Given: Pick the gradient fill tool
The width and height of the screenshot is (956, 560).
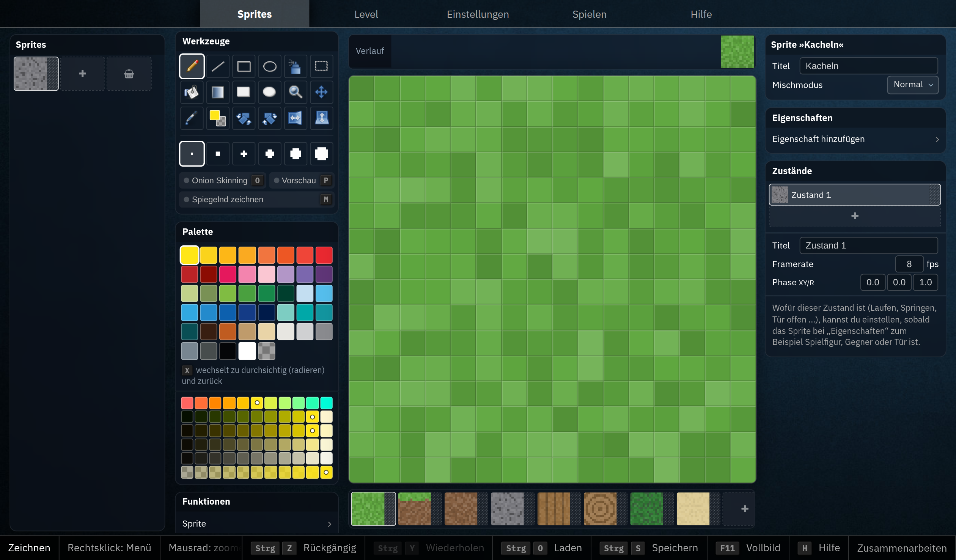Looking at the screenshot, I should (x=218, y=92).
